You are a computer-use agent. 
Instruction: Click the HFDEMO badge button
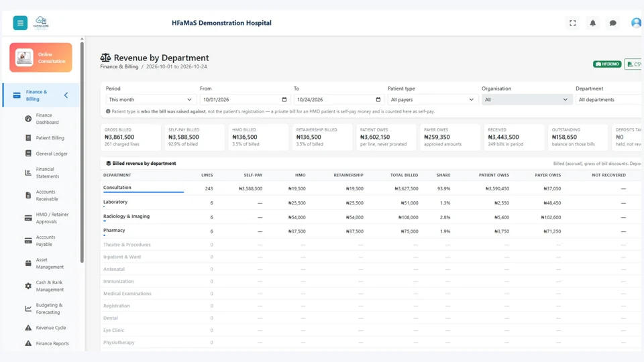click(607, 64)
